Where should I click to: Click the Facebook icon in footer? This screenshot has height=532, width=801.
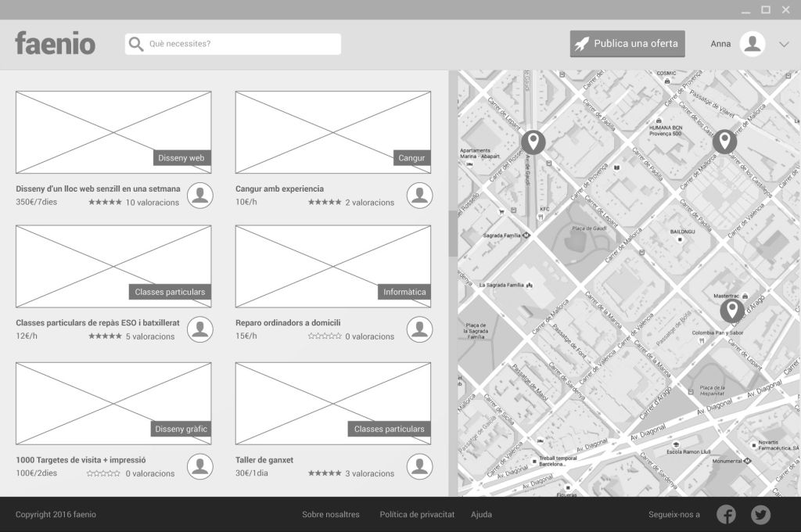pyautogui.click(x=726, y=514)
